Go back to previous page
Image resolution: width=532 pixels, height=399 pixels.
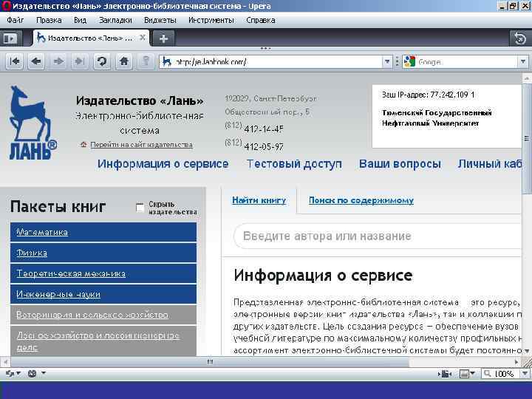[x=36, y=61]
